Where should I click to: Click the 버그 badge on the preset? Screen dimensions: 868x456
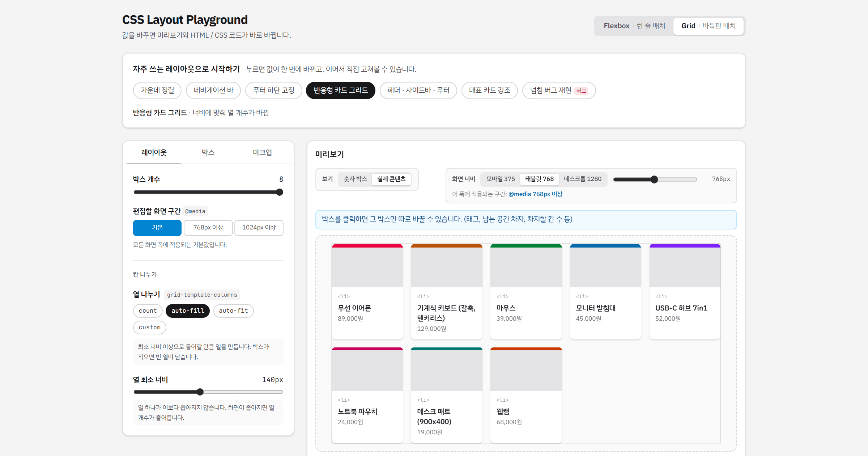click(581, 91)
